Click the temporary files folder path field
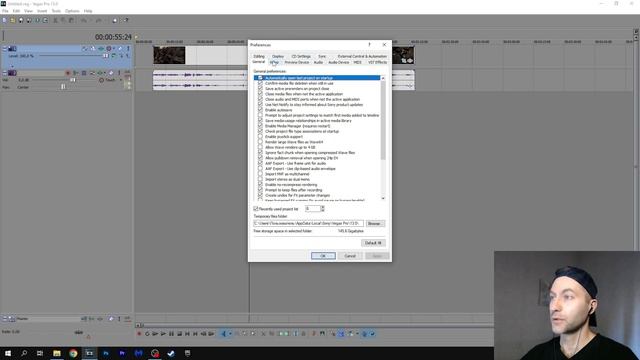This screenshot has height=360, width=640. click(x=308, y=224)
